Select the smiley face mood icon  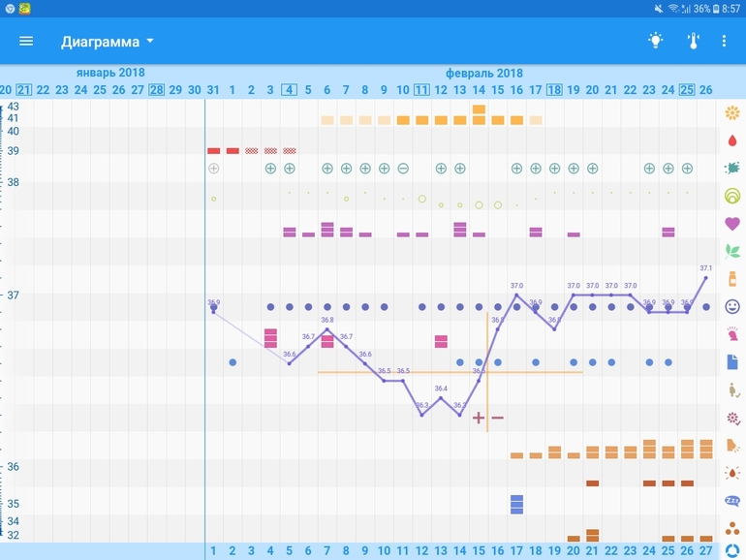(732, 306)
